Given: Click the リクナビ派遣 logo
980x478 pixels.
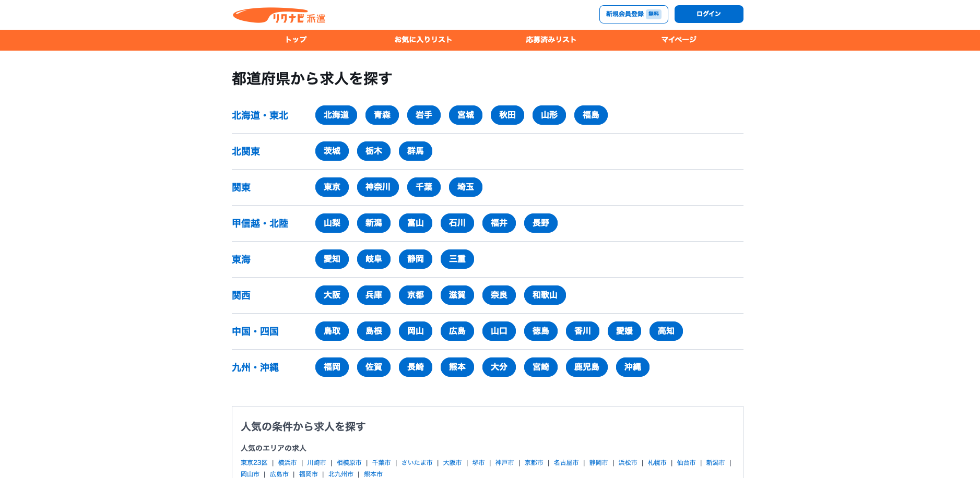Looking at the screenshot, I should pos(279,16).
